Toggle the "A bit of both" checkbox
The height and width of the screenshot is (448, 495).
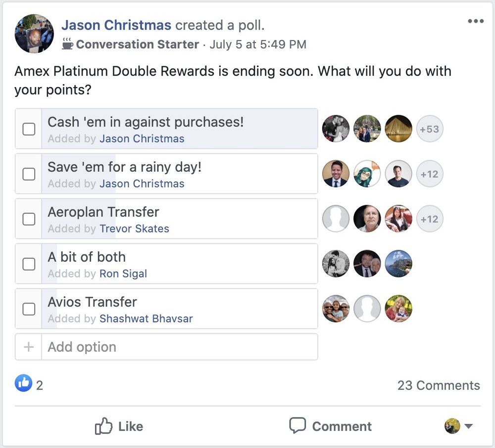[x=29, y=264]
